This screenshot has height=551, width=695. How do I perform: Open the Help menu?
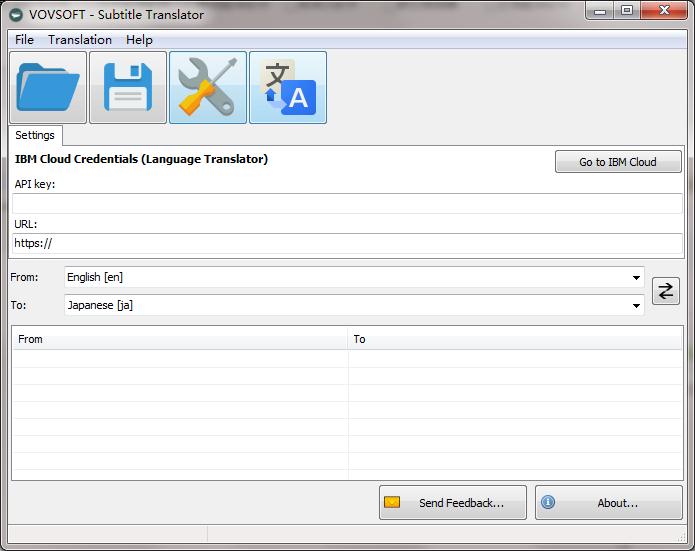(139, 40)
